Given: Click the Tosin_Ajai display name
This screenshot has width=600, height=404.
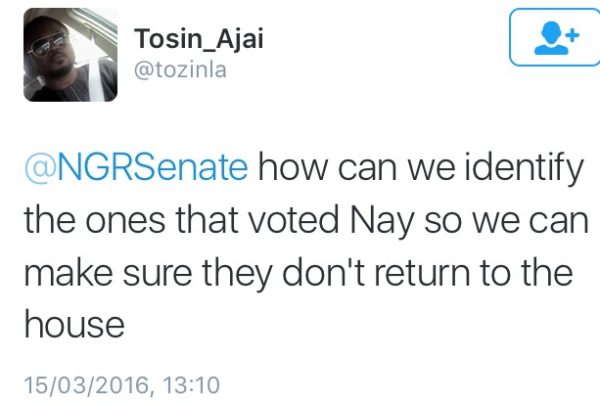Looking at the screenshot, I should [x=193, y=38].
